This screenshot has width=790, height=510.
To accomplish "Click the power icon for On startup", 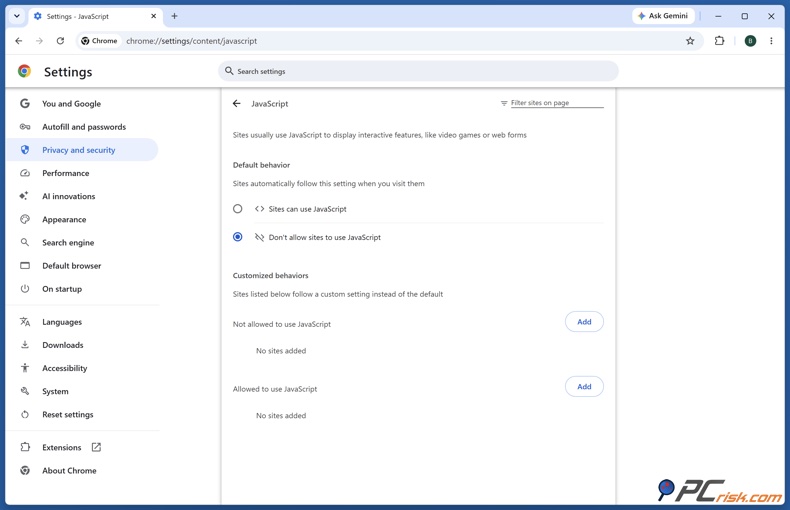I will coord(25,289).
